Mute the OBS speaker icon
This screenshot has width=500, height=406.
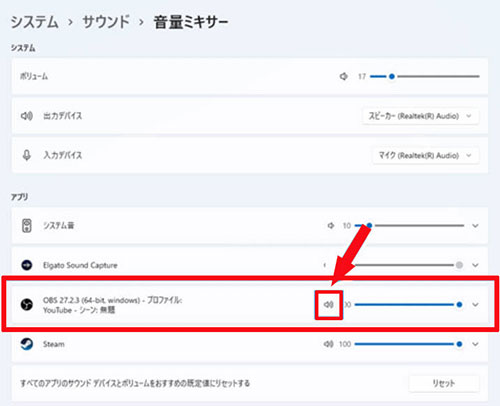[x=329, y=305]
